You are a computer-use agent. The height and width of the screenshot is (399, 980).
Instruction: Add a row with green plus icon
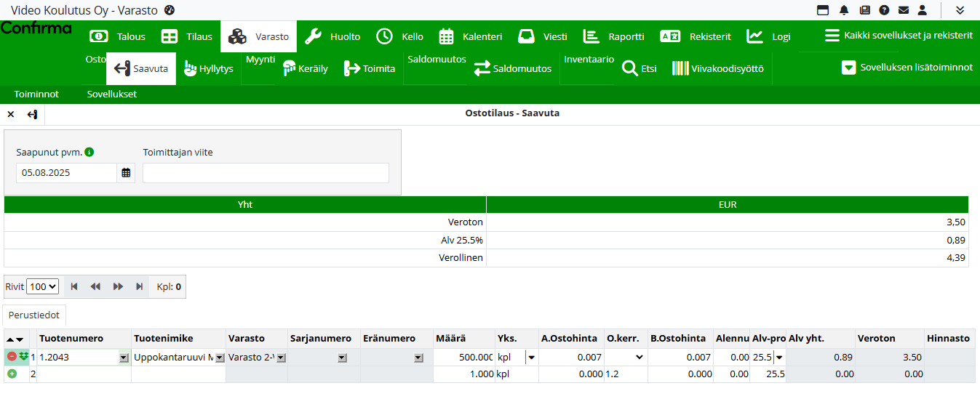(12, 374)
